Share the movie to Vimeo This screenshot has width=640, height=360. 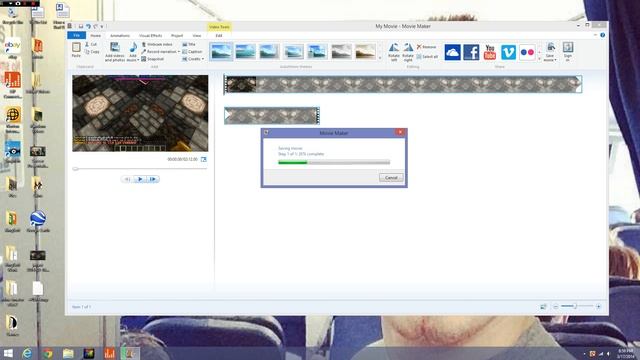(x=509, y=52)
